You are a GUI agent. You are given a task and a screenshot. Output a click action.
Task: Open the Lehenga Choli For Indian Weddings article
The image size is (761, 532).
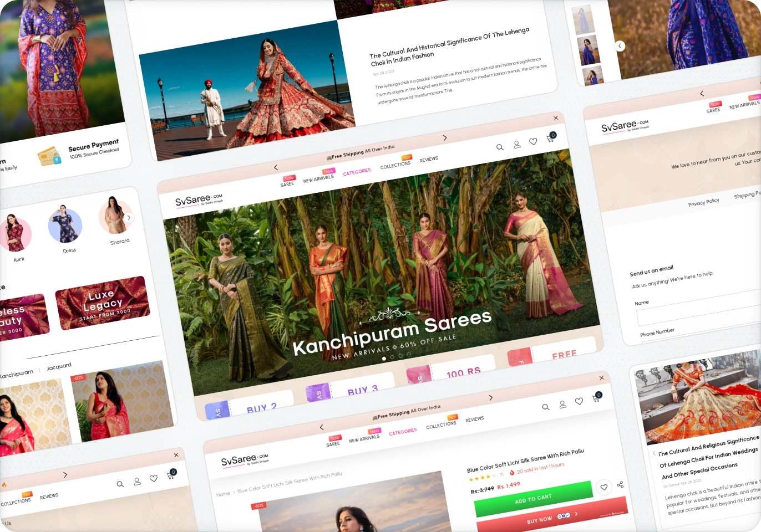coord(709,457)
